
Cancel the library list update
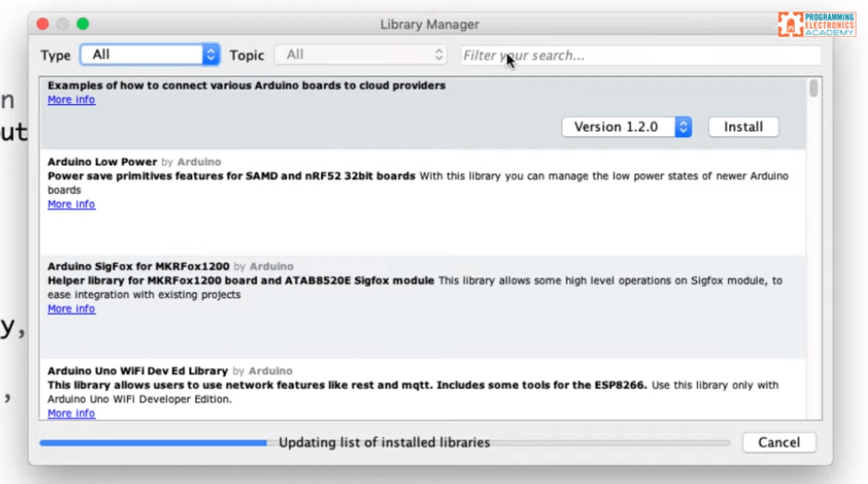[779, 443]
